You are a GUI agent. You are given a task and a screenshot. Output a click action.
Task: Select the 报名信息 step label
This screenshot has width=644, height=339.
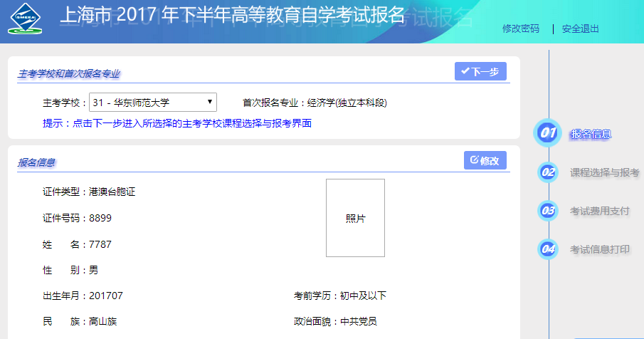(591, 134)
